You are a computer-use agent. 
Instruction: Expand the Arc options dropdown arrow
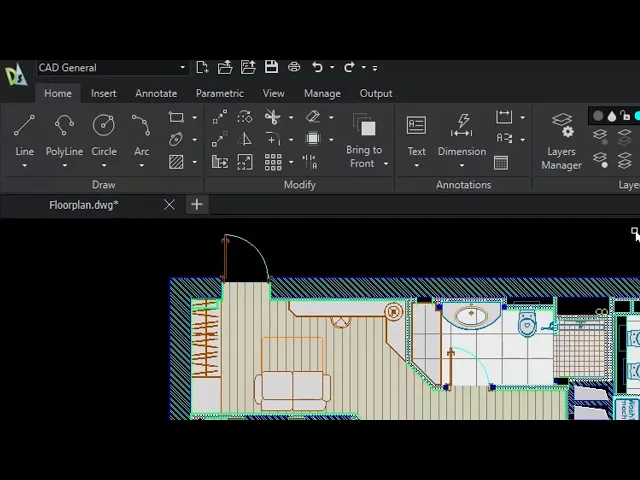pyautogui.click(x=141, y=165)
